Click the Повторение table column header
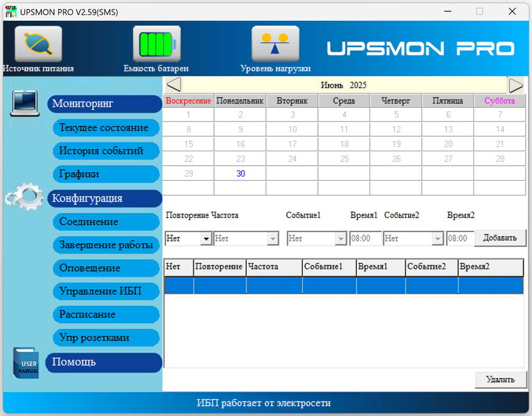 click(x=220, y=268)
